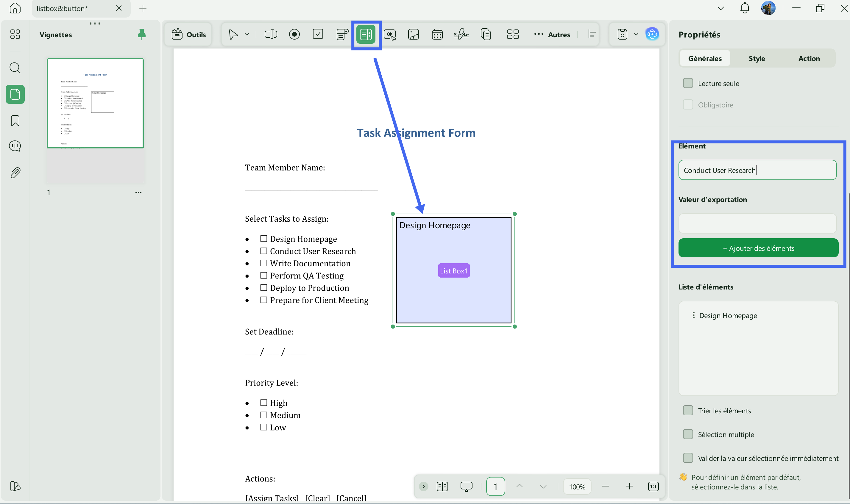Open the attachments paperclip icon
The width and height of the screenshot is (850, 504).
coord(15,173)
